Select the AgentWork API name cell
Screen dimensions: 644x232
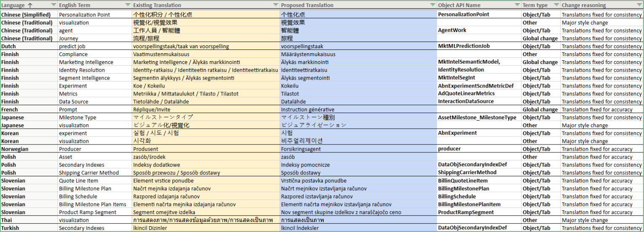pos(479,31)
